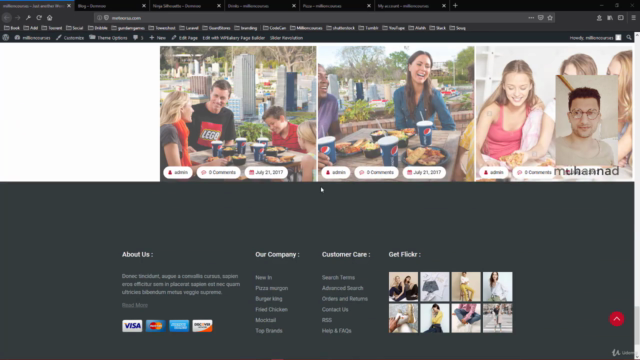Click Edit Page in the admin bar
Viewport: 640px width, 360px height.
184,38
